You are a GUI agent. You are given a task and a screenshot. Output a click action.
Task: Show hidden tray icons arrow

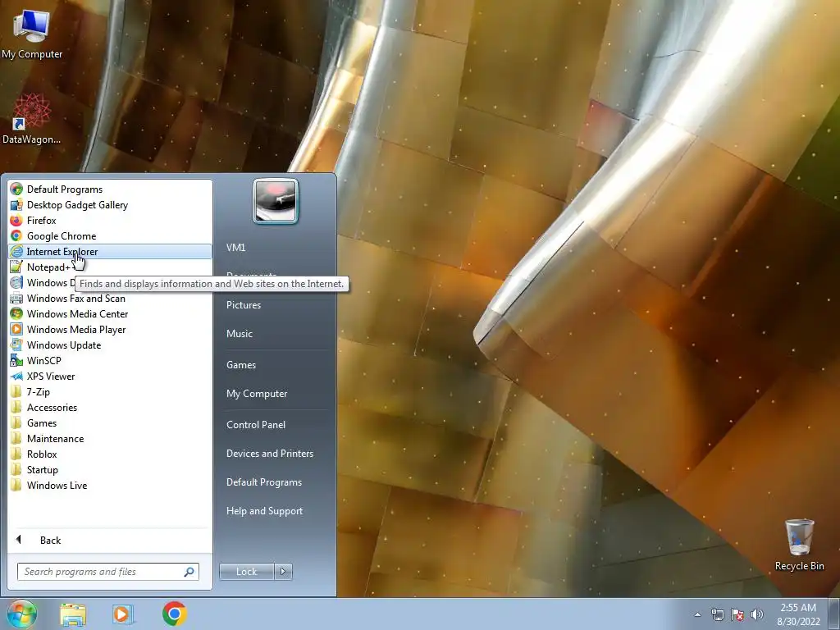click(x=697, y=614)
